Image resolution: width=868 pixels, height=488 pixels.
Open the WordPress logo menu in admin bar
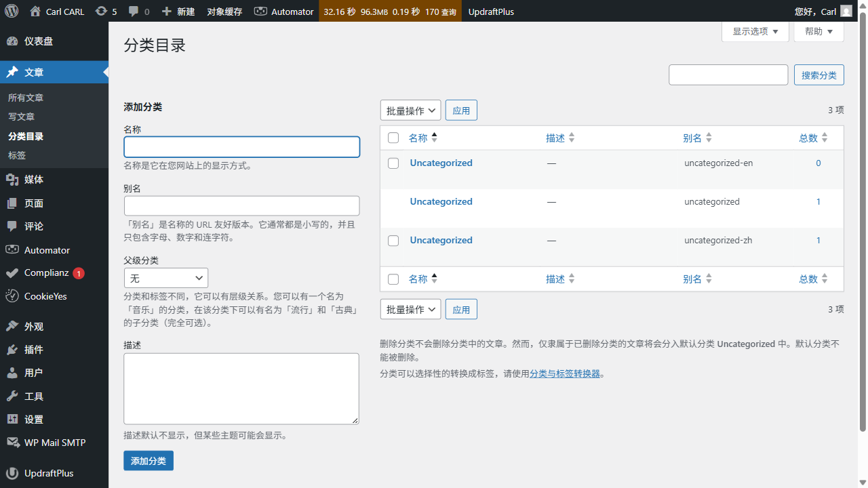11,11
